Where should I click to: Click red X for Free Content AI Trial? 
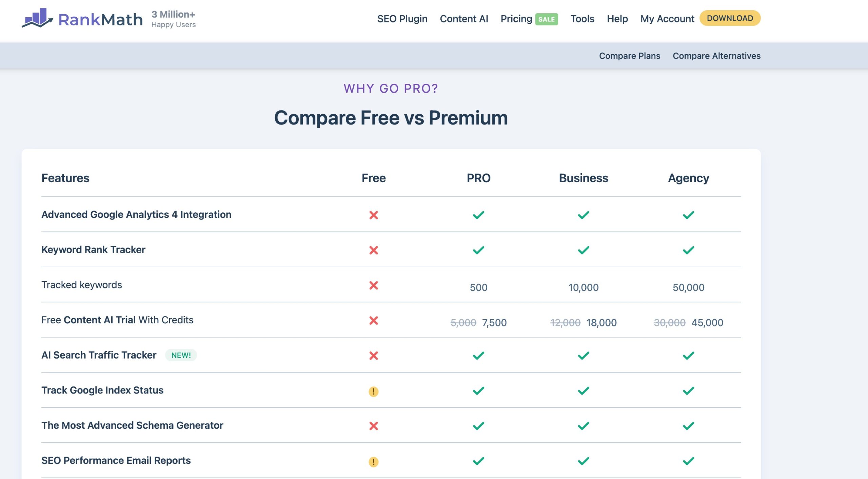373,321
